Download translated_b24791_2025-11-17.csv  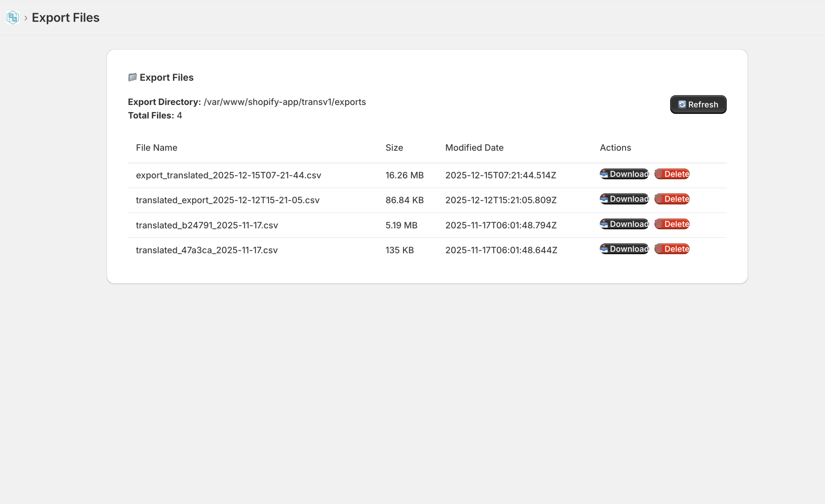(x=624, y=224)
